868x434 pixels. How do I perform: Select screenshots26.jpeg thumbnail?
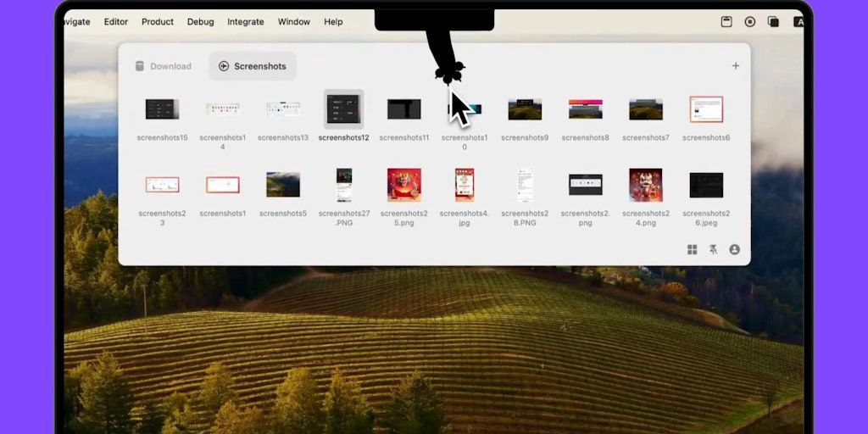706,185
